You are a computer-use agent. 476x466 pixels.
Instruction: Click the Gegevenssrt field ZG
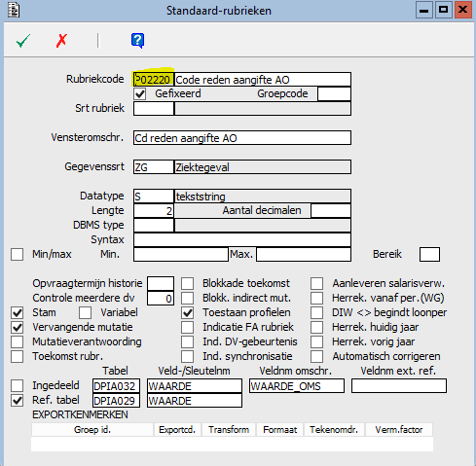(154, 167)
